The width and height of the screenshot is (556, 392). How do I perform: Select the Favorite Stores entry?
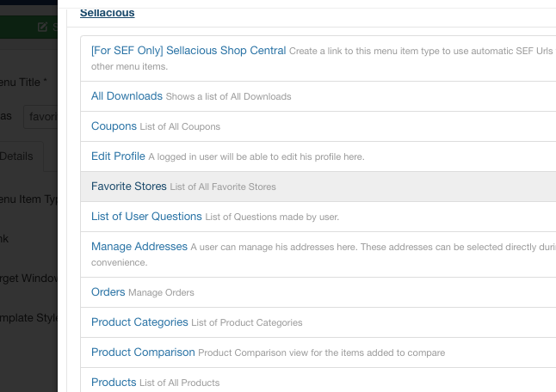129,186
